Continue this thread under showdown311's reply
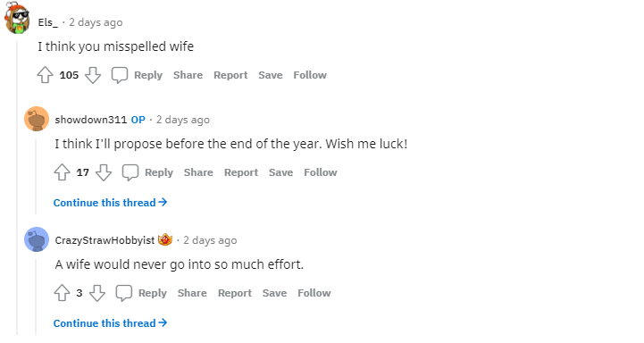 pos(110,203)
